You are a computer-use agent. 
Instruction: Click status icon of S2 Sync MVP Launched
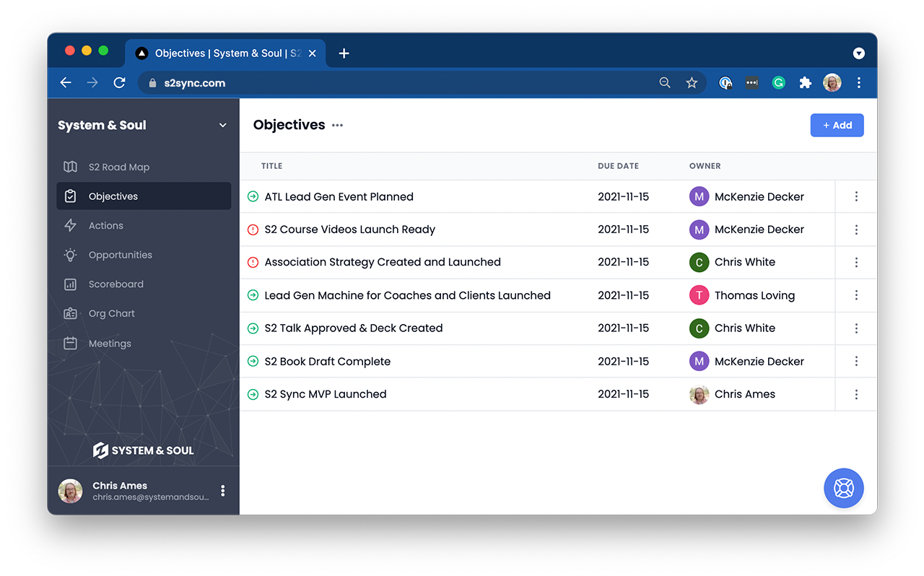pos(253,394)
